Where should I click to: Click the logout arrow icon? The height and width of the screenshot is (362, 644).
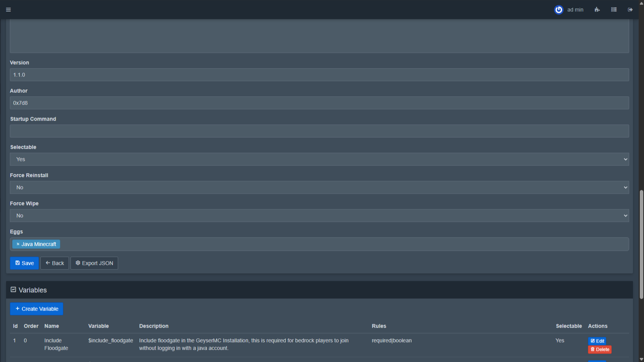pyautogui.click(x=630, y=10)
